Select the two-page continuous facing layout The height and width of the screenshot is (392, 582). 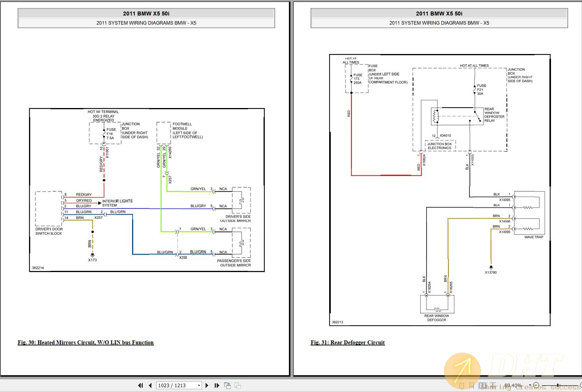[x=493, y=385]
